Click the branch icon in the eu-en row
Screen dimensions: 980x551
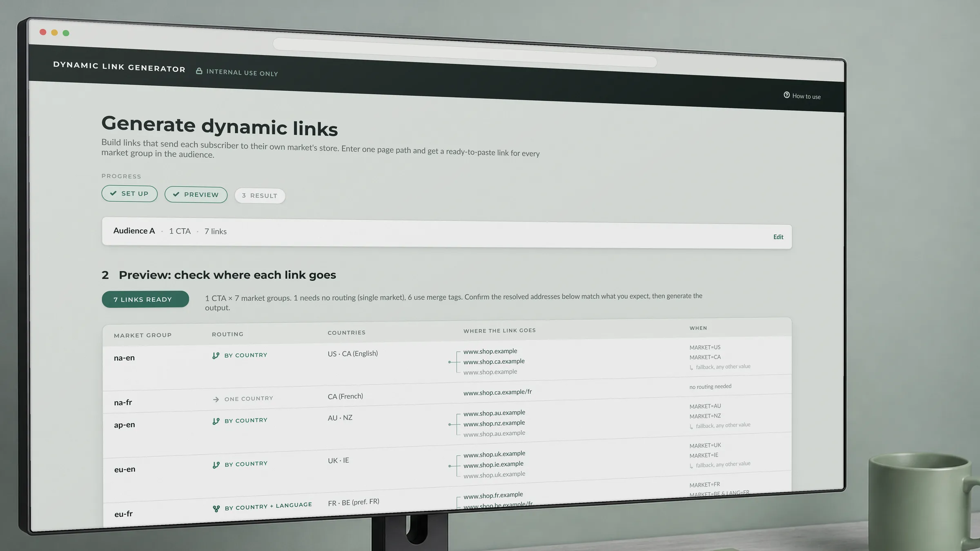coord(216,465)
